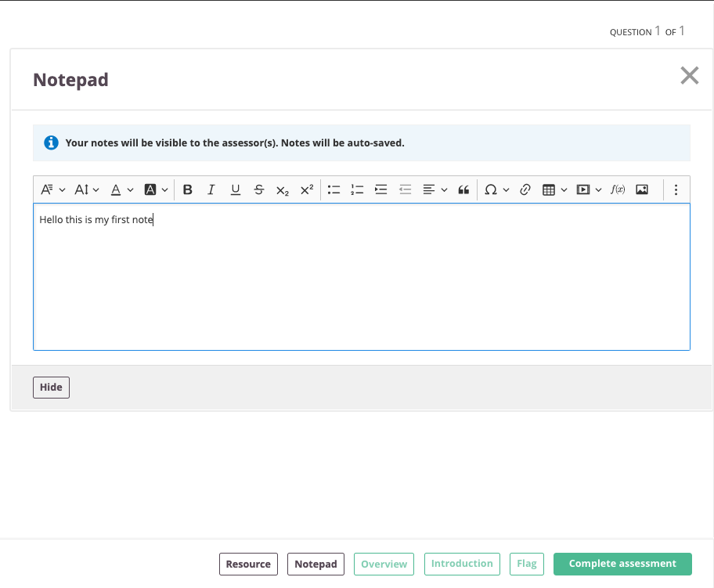Expand the text alignment dropdown
The image size is (714, 588).
tap(435, 189)
